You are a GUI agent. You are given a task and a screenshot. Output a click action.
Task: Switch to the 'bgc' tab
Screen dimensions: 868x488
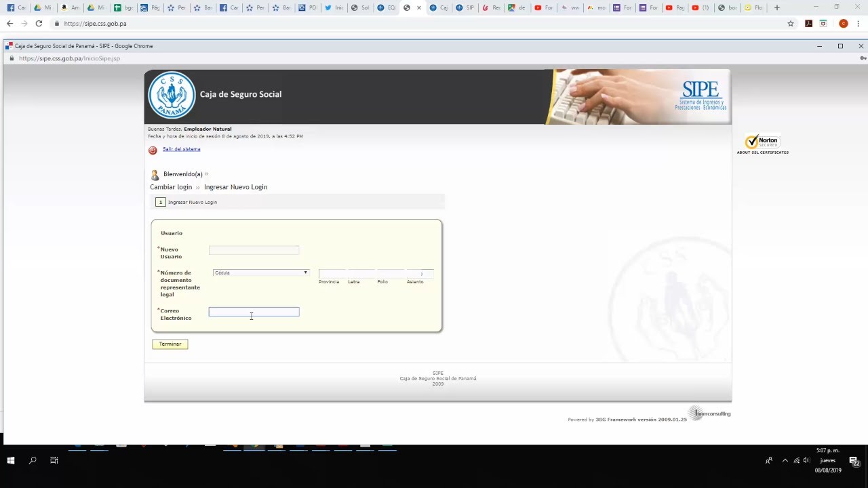[123, 7]
